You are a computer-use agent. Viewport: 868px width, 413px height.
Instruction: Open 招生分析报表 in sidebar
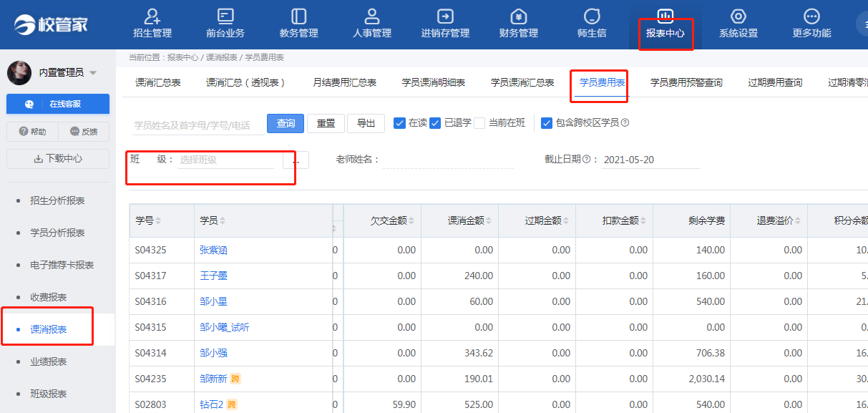tap(58, 200)
